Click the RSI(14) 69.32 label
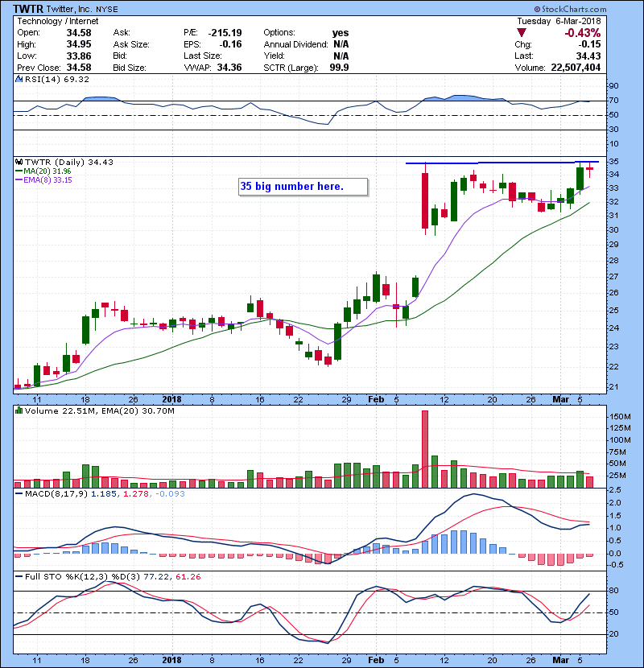Screen dimensions: 644x668 [57, 79]
